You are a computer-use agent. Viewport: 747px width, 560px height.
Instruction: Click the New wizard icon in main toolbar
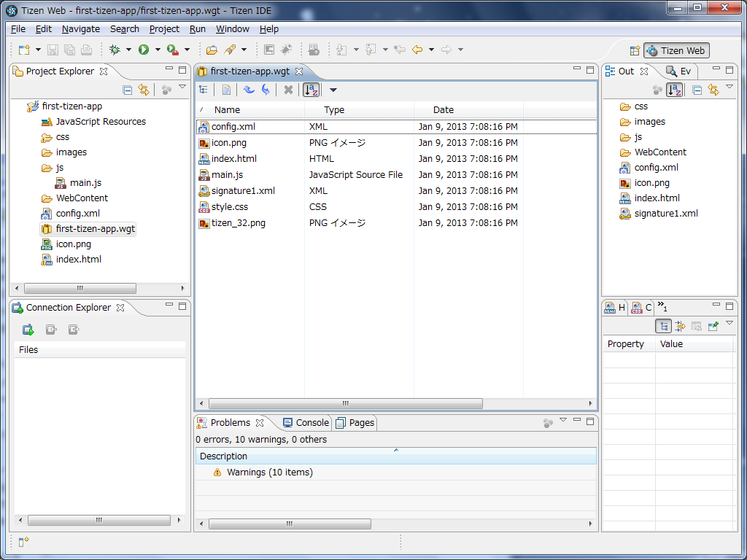[24, 50]
